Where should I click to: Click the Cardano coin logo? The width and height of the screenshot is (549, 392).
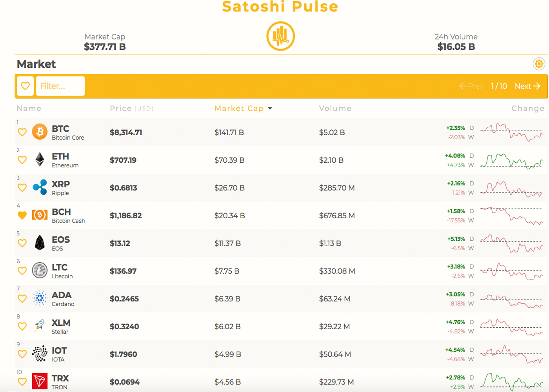pyautogui.click(x=40, y=298)
